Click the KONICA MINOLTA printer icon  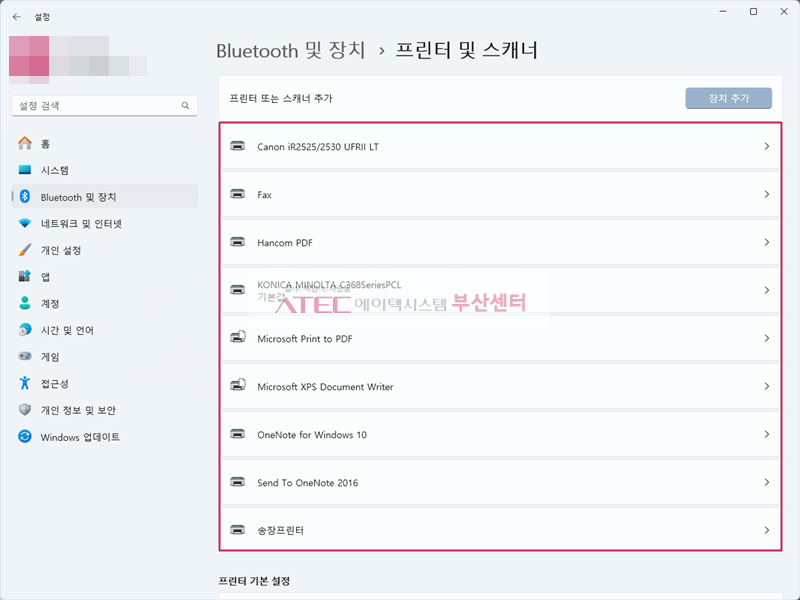(237, 290)
